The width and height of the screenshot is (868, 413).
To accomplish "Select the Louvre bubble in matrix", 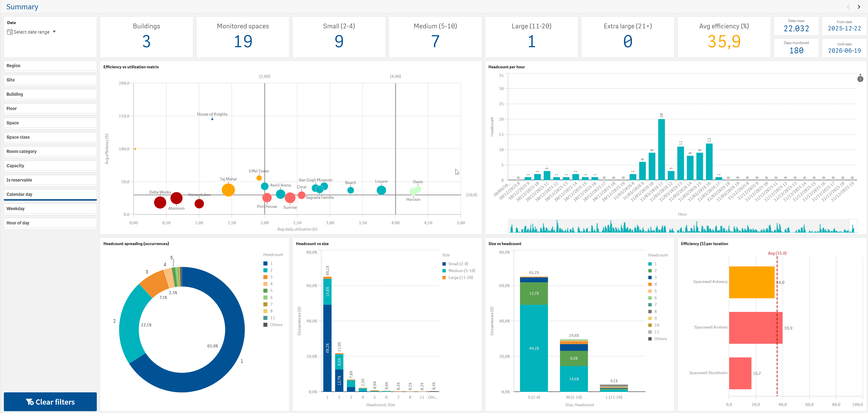I will pyautogui.click(x=381, y=190).
